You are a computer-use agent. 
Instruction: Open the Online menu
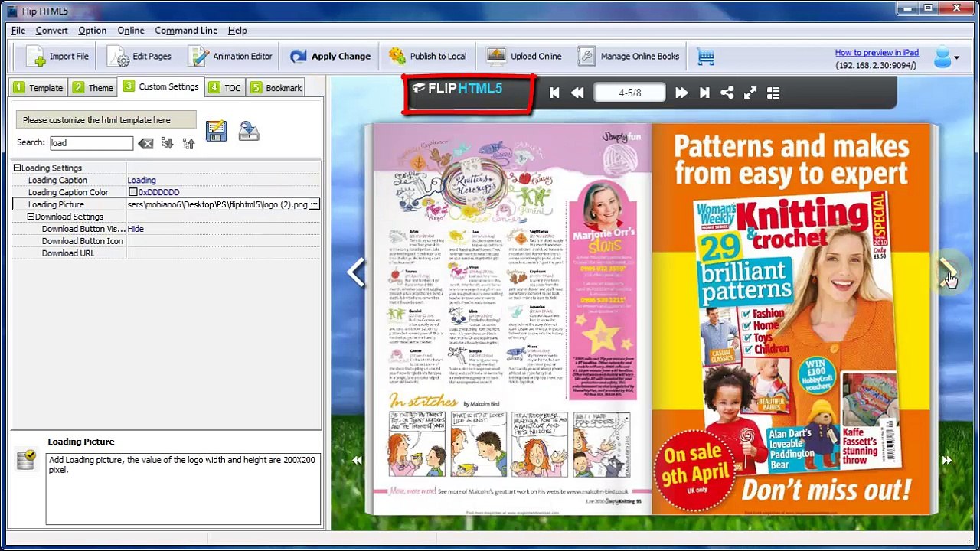point(130,31)
